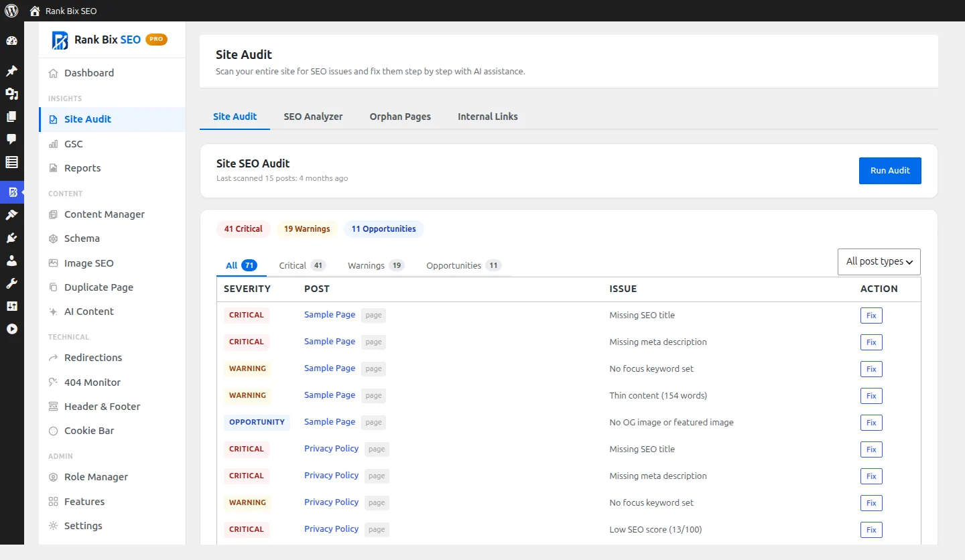The height and width of the screenshot is (560, 965).
Task: Click the ISSUE column header
Action: click(623, 289)
